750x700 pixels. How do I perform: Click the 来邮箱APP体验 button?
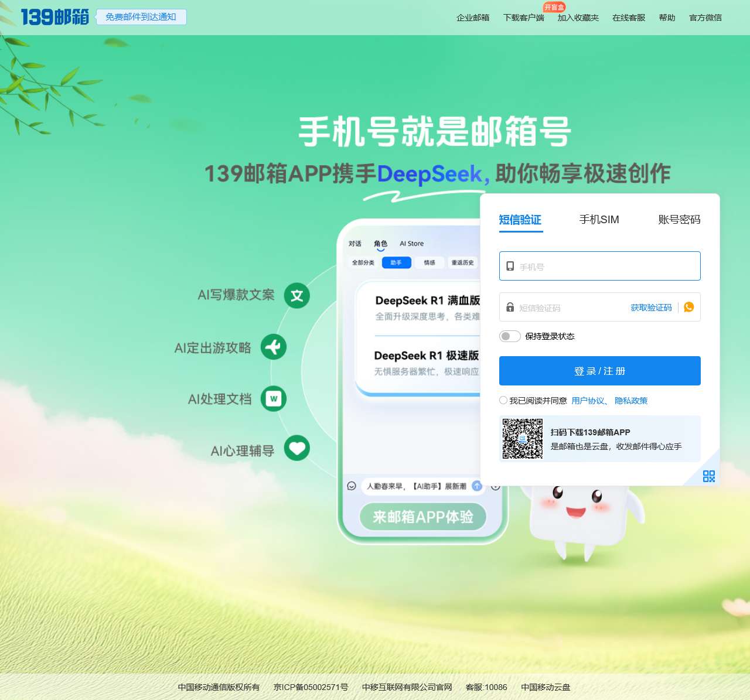coord(423,517)
